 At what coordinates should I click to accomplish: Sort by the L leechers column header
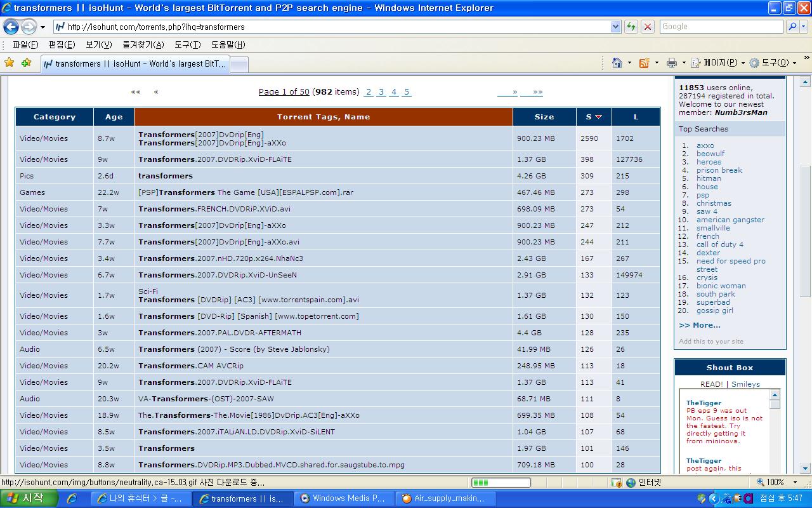point(636,117)
